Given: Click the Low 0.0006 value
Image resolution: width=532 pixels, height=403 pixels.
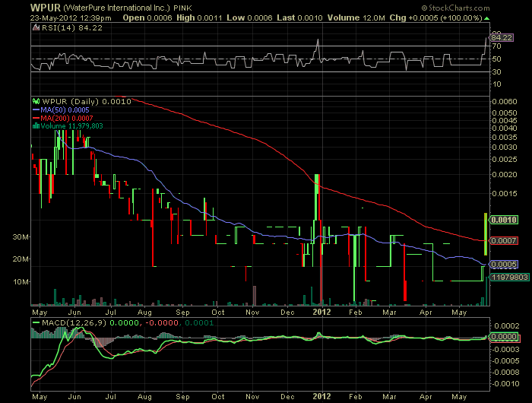Looking at the screenshot, I should 249,18.
